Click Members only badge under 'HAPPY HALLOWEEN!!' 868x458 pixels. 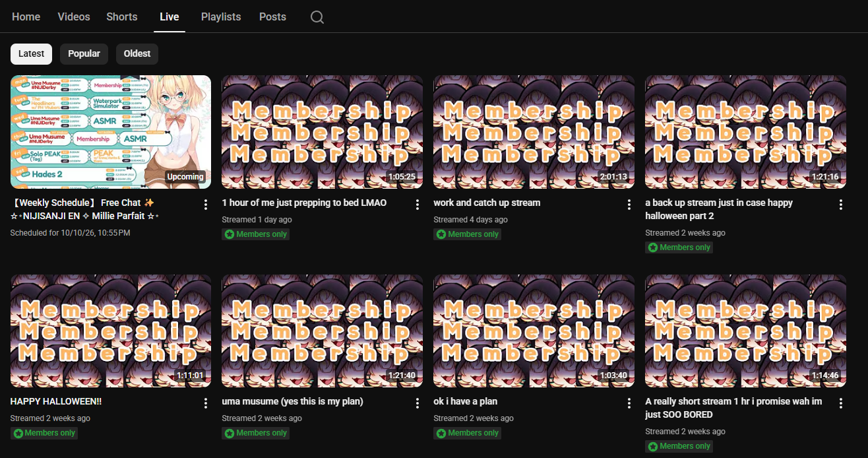coord(44,433)
